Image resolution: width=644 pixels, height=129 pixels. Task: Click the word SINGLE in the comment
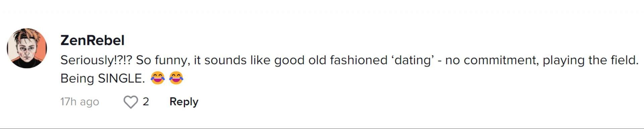tap(121, 78)
